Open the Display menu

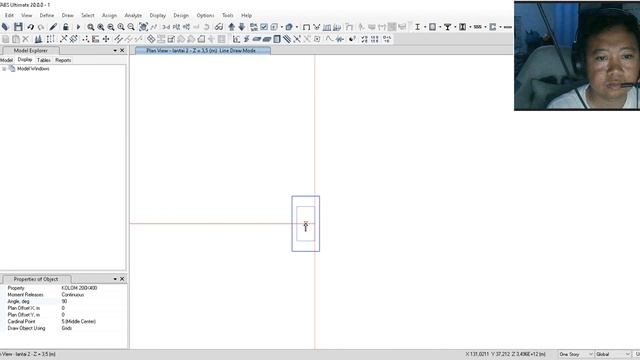coord(158,16)
